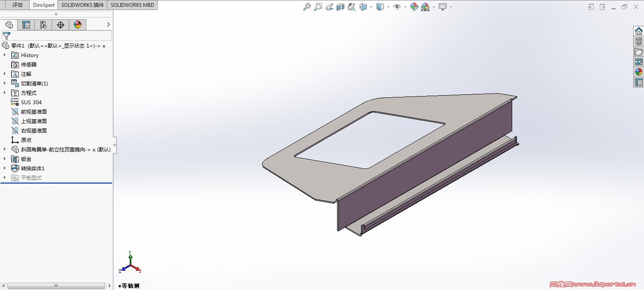Open the View Orientation dropdown arrow

pos(371,7)
